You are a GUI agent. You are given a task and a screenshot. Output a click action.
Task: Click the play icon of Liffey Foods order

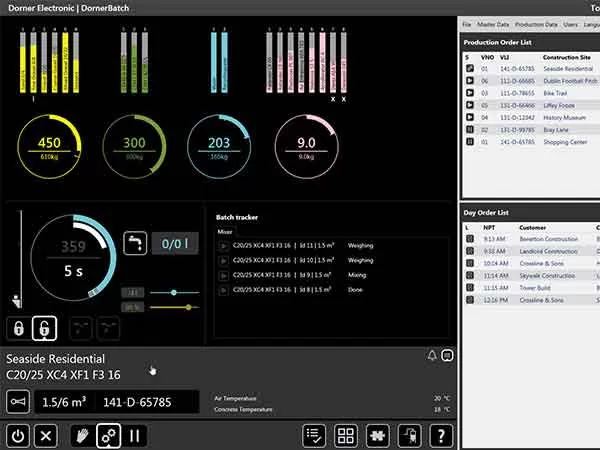(470, 105)
